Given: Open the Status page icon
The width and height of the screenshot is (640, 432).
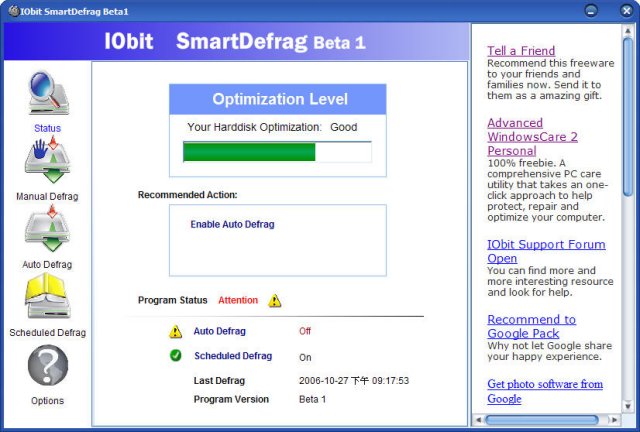Looking at the screenshot, I should (x=47, y=94).
